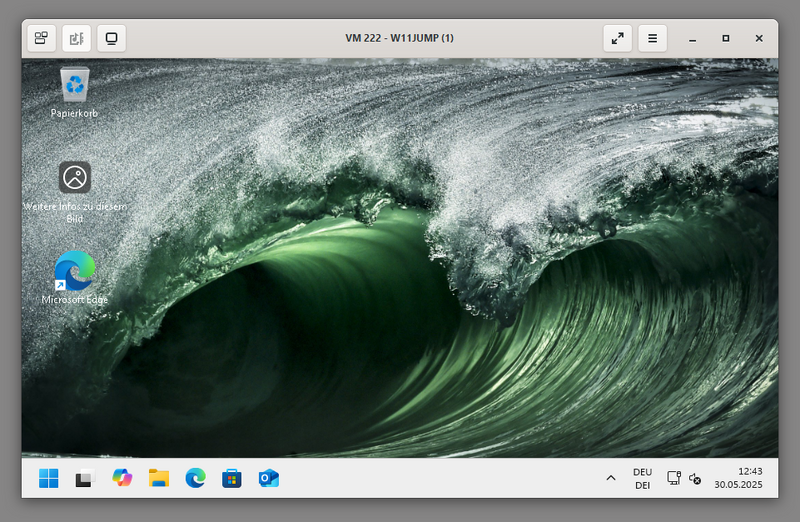
Task: Launch Edge browser from the taskbar
Action: (195, 478)
